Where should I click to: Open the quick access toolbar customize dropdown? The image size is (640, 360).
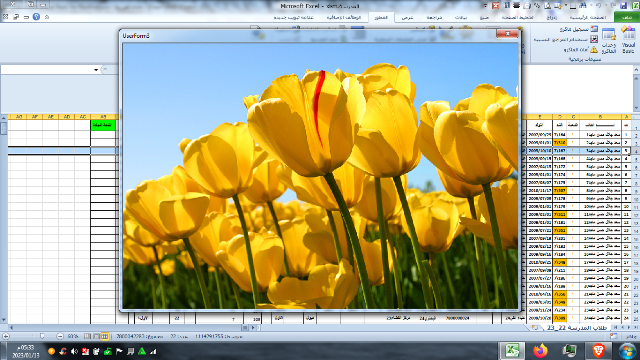485,6
